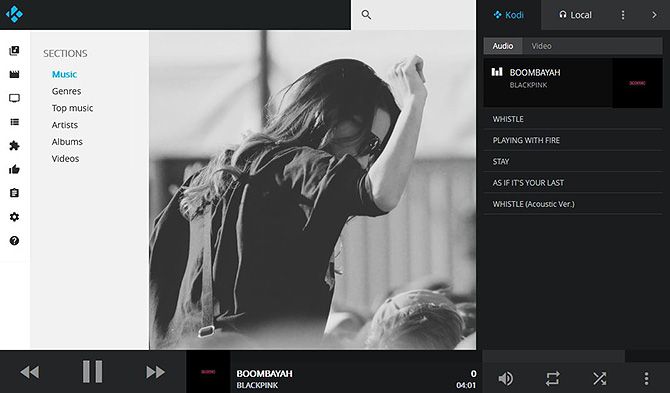Open the Music section link

click(x=64, y=74)
